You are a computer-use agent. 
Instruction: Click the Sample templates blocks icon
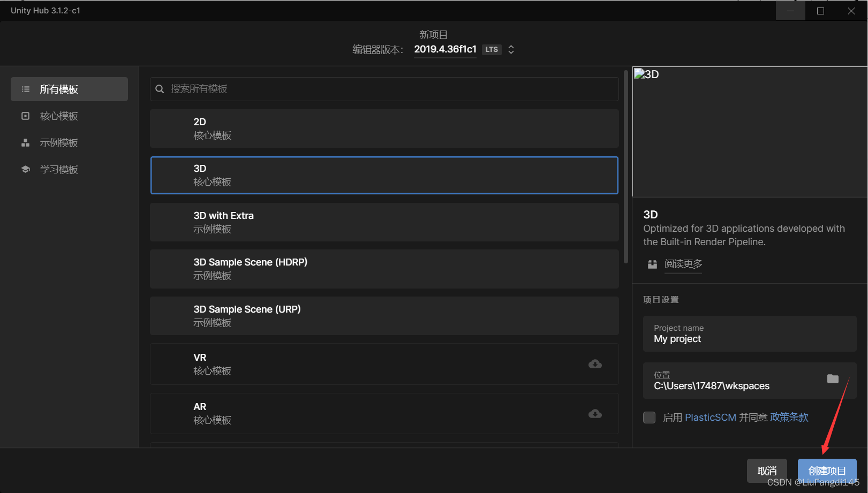click(x=25, y=142)
